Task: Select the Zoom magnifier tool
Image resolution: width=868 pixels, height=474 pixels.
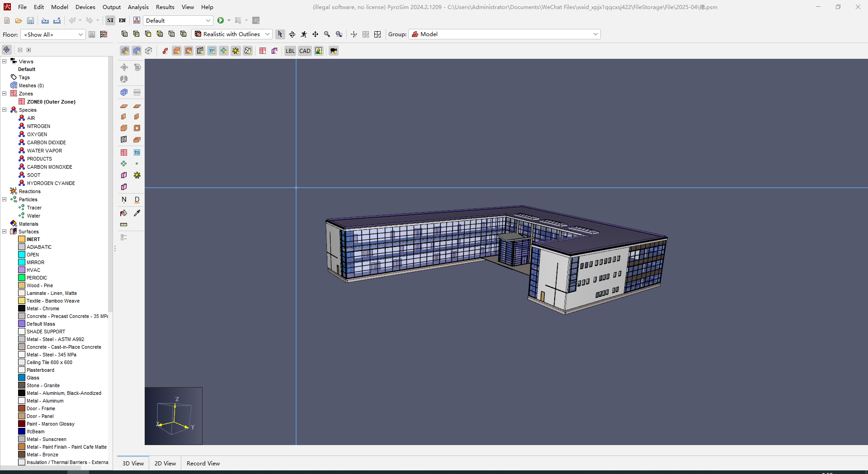Action: [x=327, y=34]
